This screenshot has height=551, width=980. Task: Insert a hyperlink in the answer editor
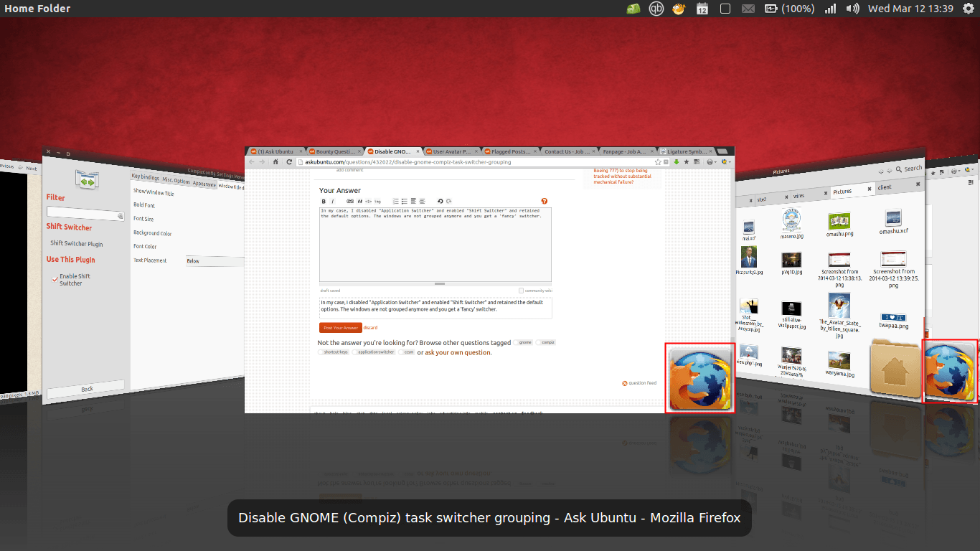(350, 201)
